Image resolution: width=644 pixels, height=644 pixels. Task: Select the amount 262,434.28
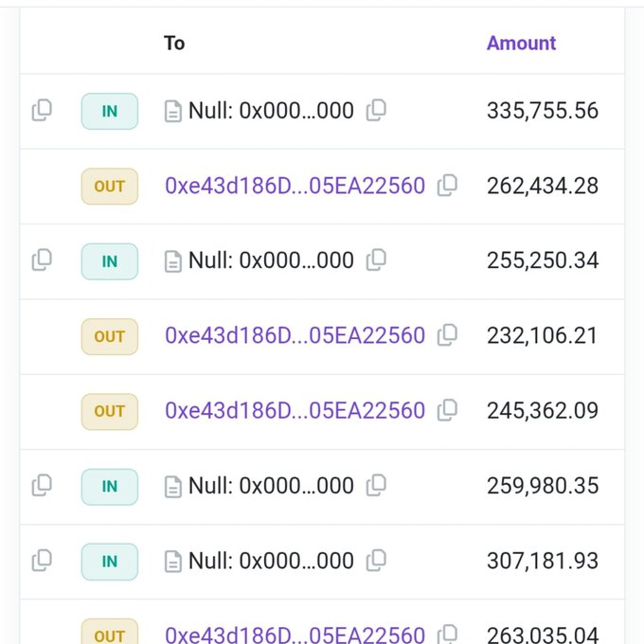[543, 186]
